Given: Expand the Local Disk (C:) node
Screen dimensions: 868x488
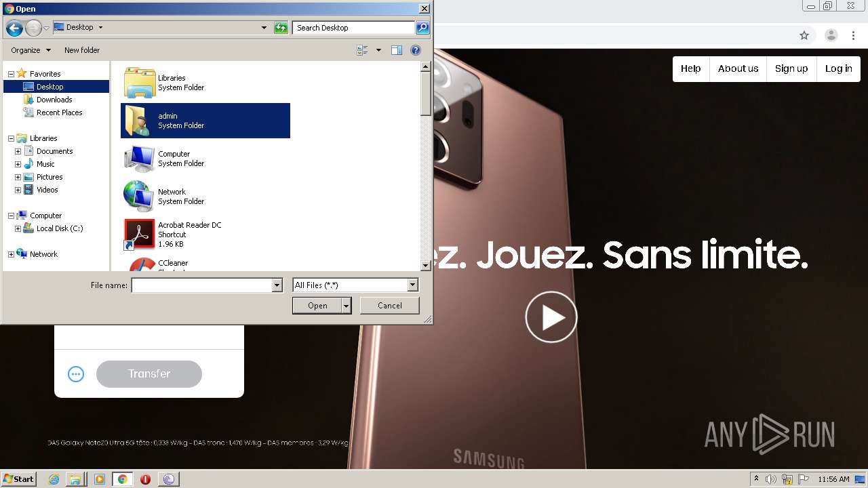Looking at the screenshot, I should (x=18, y=228).
